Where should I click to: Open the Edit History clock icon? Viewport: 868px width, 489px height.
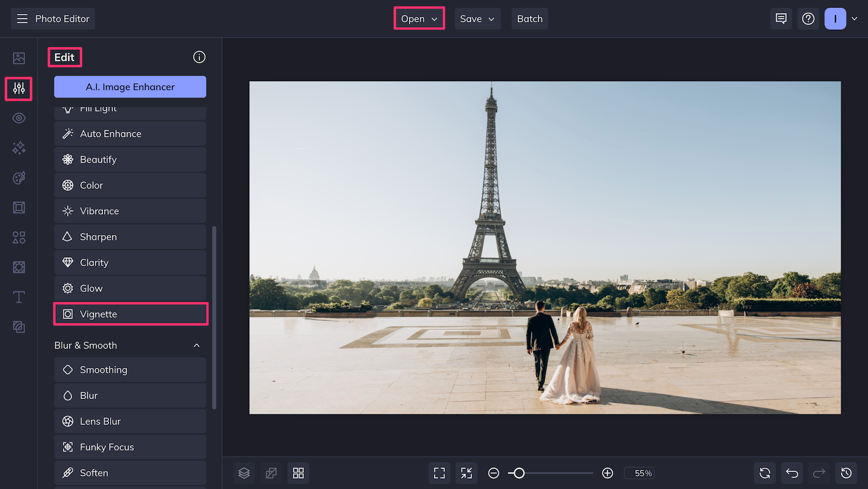point(846,473)
